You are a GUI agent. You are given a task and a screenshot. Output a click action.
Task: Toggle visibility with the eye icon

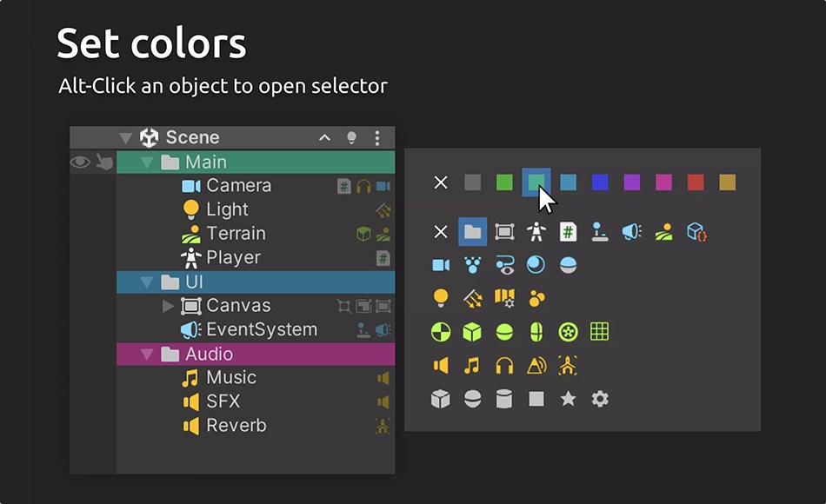(81, 162)
